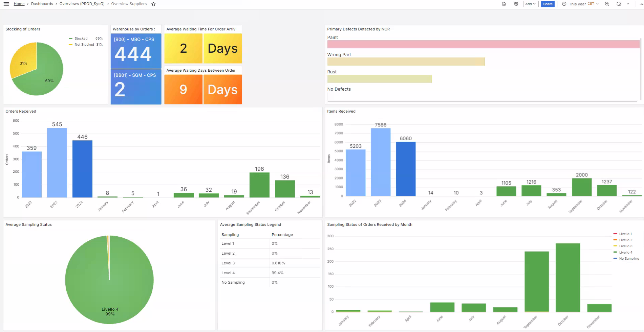This screenshot has width=644, height=332.
Task: Zoom out the time range
Action: tap(607, 4)
